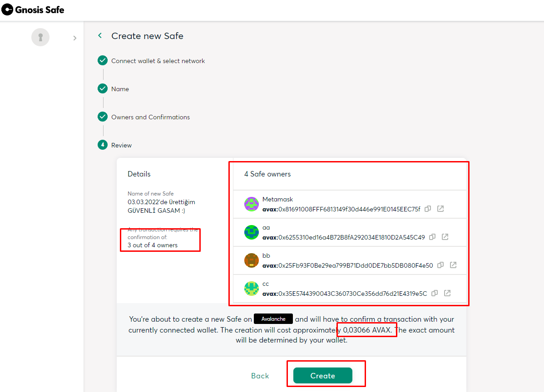Screen dimensions: 544x392
Task: Click the '3 out of 4 owners' text
Action: [153, 245]
